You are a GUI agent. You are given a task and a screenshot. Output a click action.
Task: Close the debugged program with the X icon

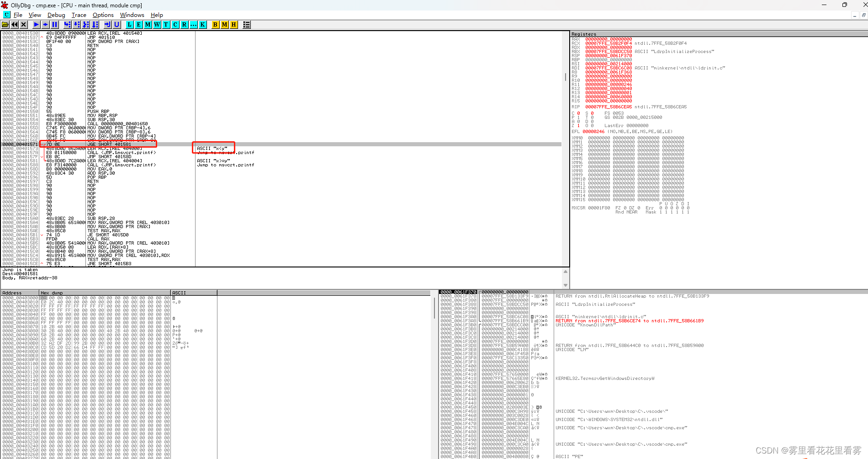[24, 25]
